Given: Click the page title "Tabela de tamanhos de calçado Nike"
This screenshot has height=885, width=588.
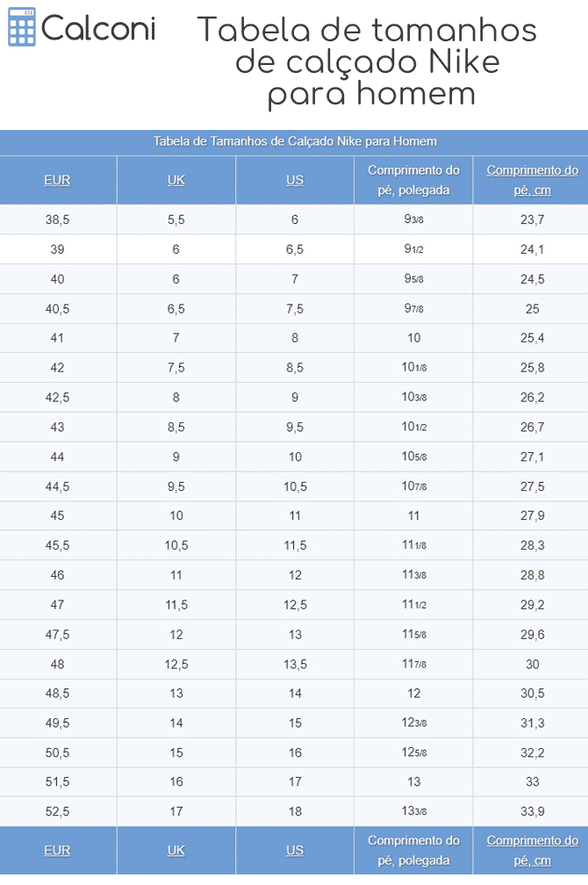Looking at the screenshot, I should pos(367,61).
